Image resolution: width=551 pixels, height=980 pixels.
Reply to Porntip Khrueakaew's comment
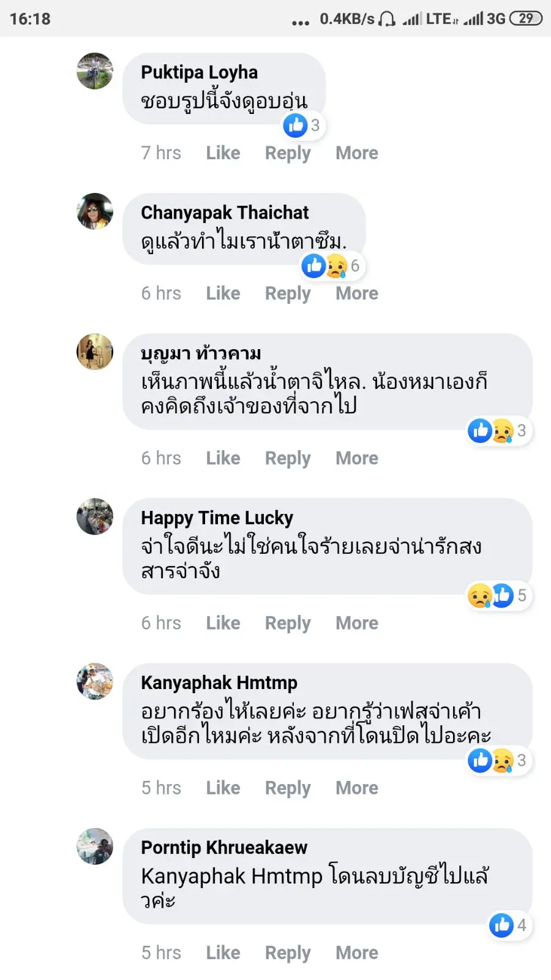click(x=288, y=952)
